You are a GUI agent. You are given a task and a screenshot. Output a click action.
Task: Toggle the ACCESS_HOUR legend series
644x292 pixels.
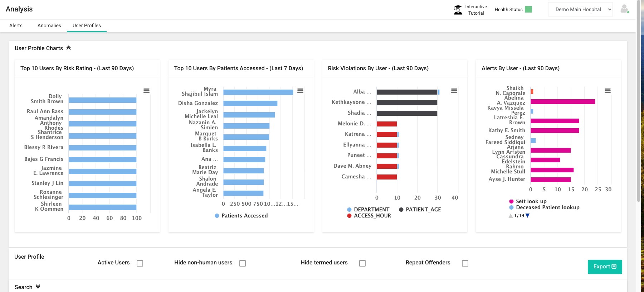(x=369, y=216)
